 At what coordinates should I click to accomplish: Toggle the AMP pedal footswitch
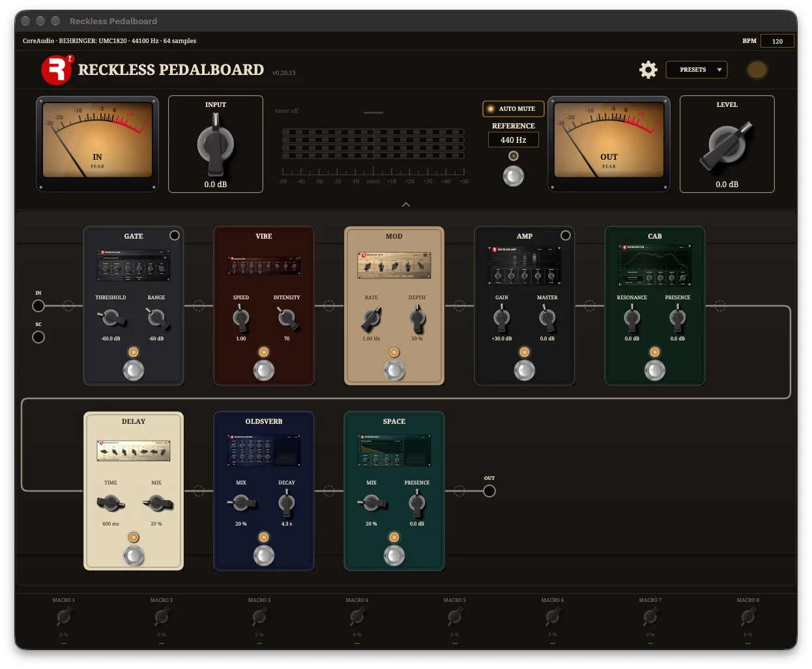click(525, 370)
